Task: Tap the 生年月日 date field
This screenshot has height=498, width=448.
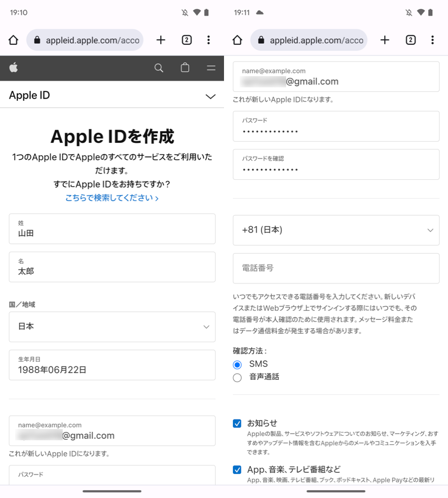Action: (x=112, y=365)
